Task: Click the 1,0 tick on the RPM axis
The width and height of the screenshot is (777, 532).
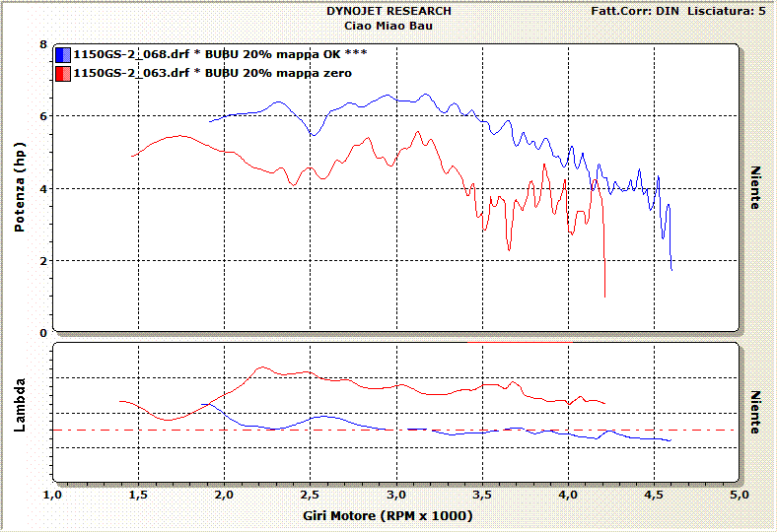Action: pos(53,495)
